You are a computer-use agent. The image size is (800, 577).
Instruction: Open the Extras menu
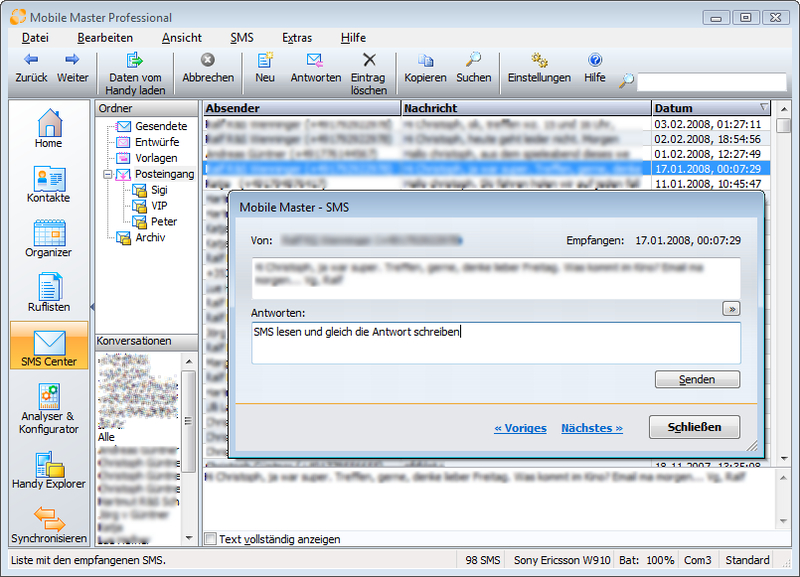click(x=297, y=37)
